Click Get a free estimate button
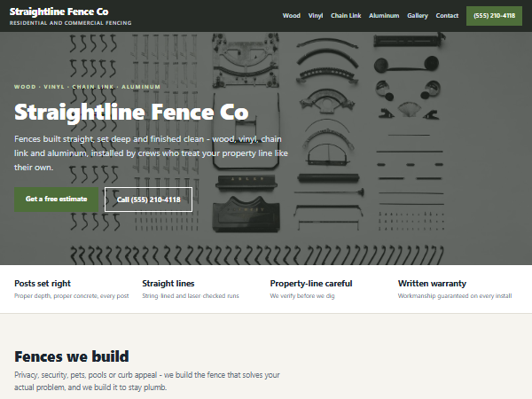 pyautogui.click(x=57, y=199)
